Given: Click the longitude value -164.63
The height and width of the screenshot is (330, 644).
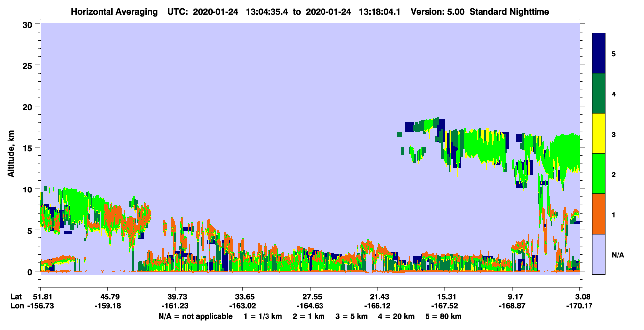Looking at the screenshot, I should [x=310, y=306].
